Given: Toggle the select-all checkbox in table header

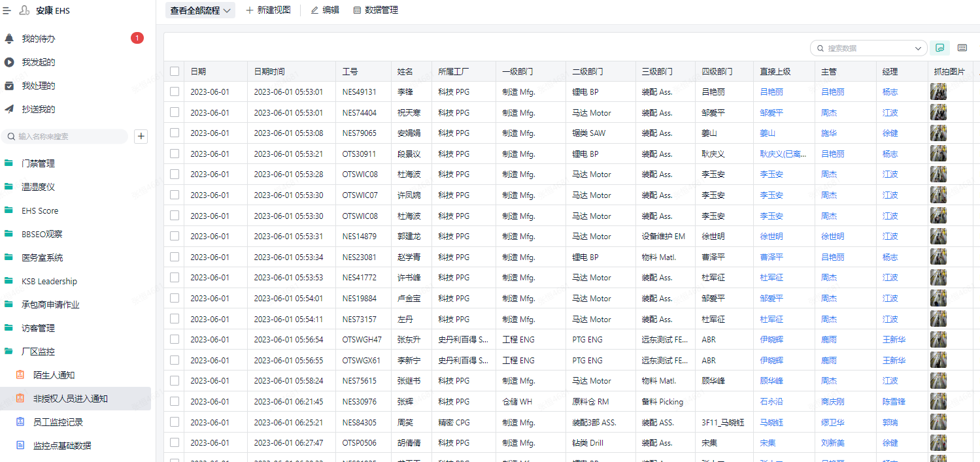Looking at the screenshot, I should (x=175, y=71).
